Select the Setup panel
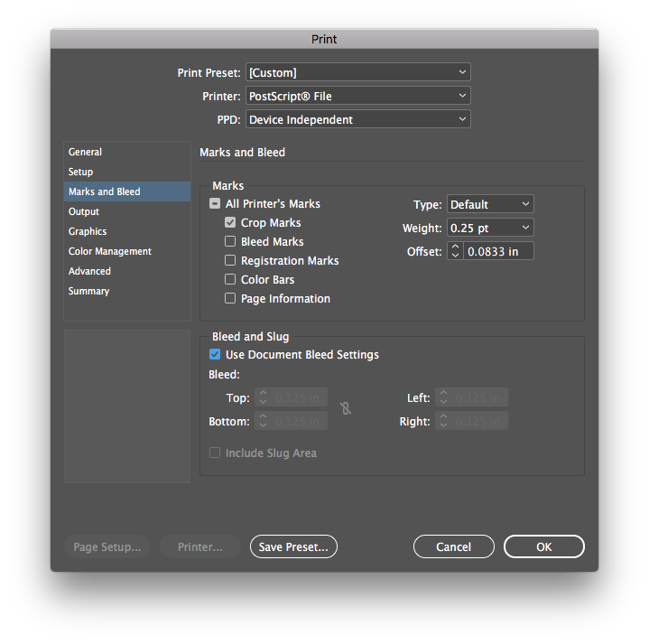The width and height of the screenshot is (649, 644). click(127, 172)
